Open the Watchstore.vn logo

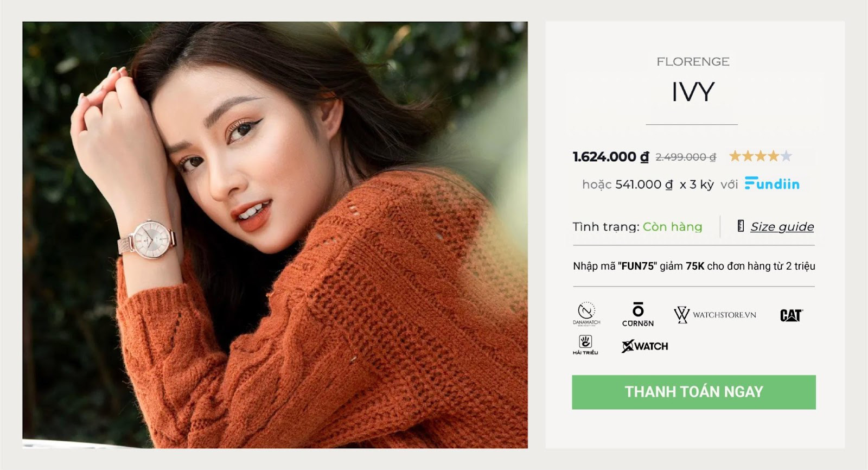click(x=714, y=315)
